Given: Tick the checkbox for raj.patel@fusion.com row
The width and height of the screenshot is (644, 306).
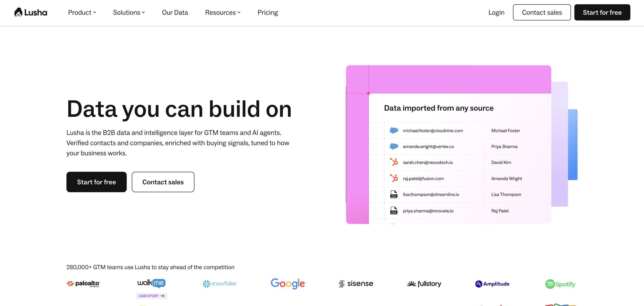Looking at the screenshot, I should tap(376, 178).
